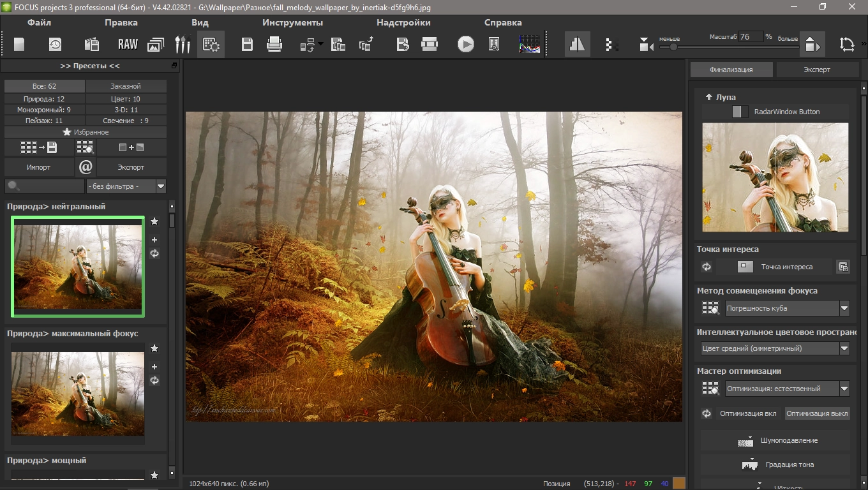The image size is (868, 490).
Task: Open recent files clock icon
Action: point(56,44)
